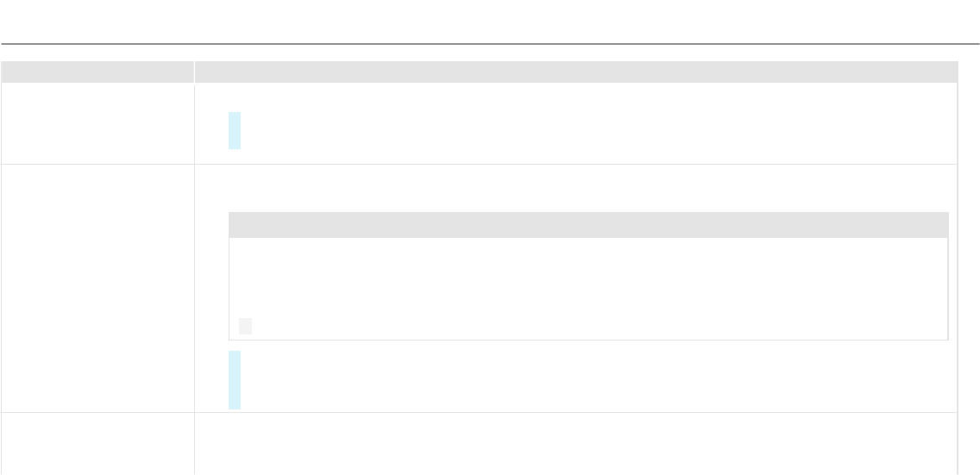The height and width of the screenshot is (475, 980).
Task: Click the wide right-column cell of the third row
Action: [x=575, y=443]
